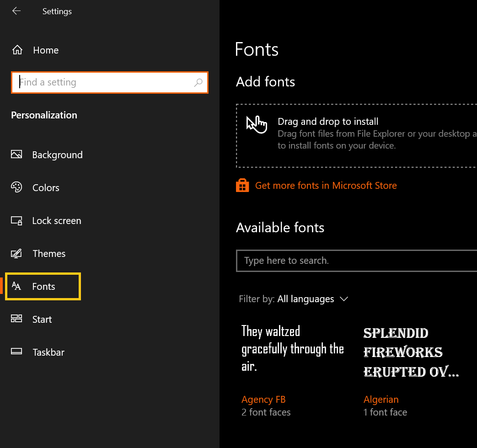Click the Background sidebar icon
This screenshot has width=477, height=448.
coord(16,155)
